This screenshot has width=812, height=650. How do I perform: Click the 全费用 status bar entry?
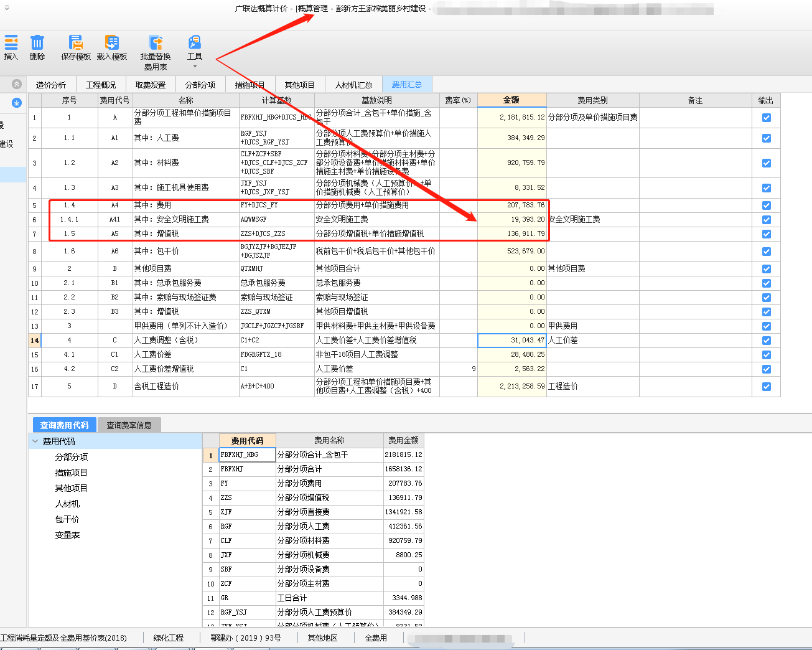tap(376, 638)
